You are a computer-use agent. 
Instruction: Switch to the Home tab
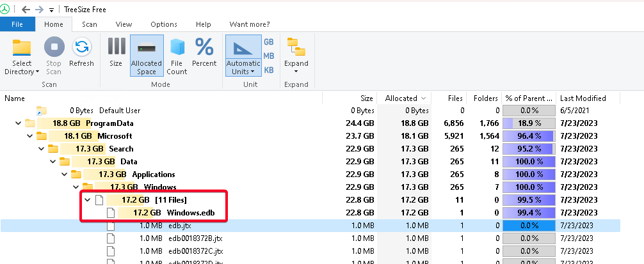click(x=54, y=24)
